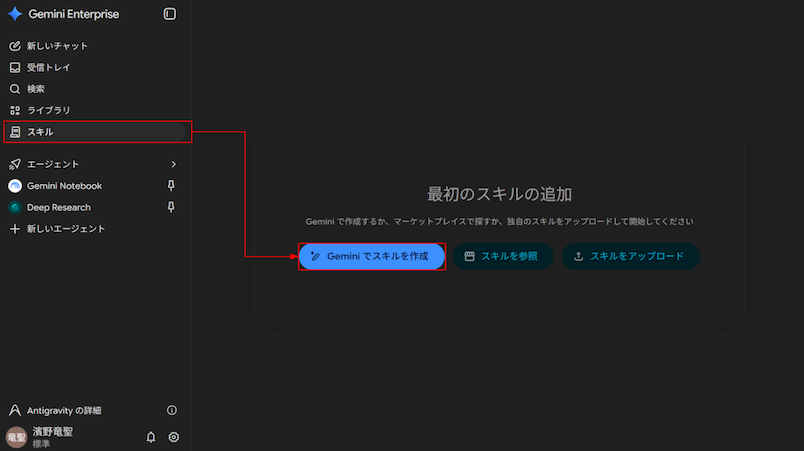Click スキルをアップロード button
This screenshot has width=804, height=451.
[631, 256]
